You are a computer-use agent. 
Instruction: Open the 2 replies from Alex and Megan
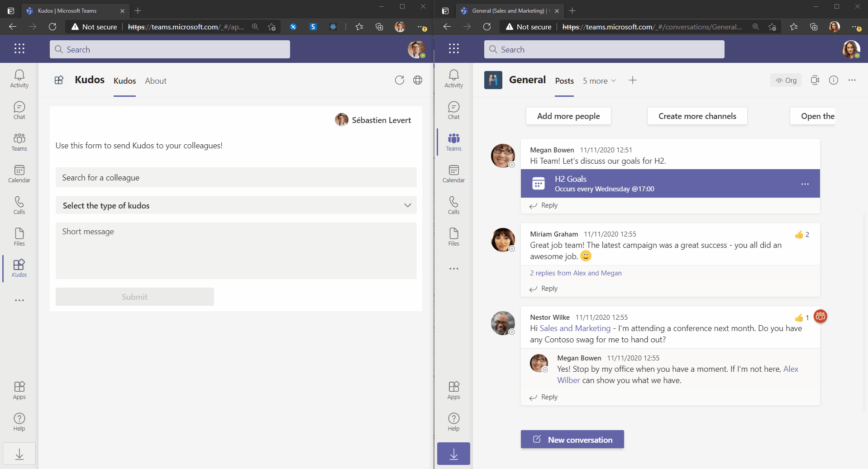click(x=576, y=273)
